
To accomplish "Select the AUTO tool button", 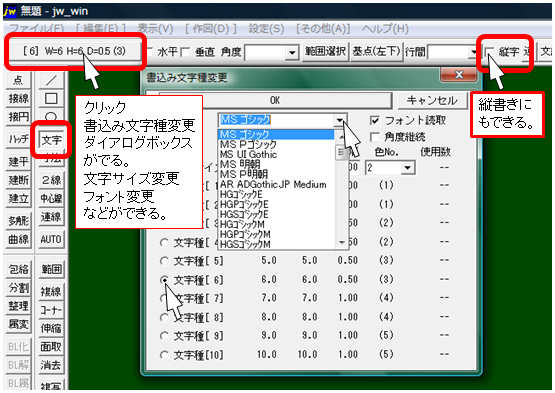I will [x=51, y=239].
